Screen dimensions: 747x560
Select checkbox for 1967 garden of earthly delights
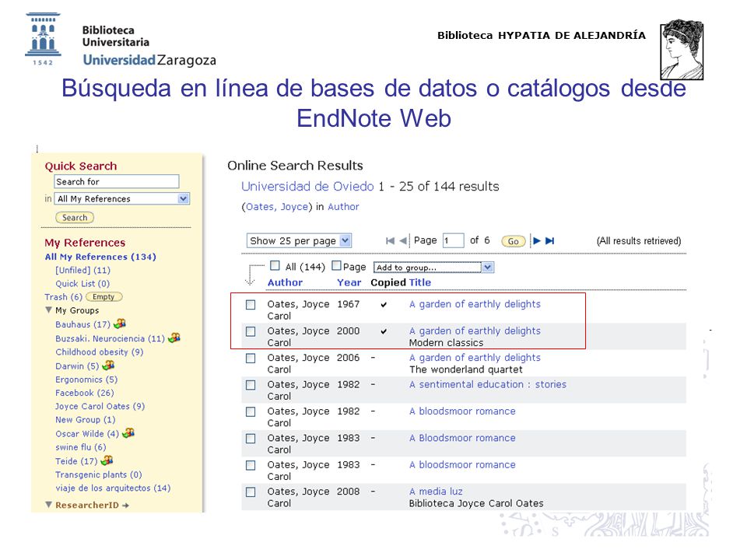point(251,305)
